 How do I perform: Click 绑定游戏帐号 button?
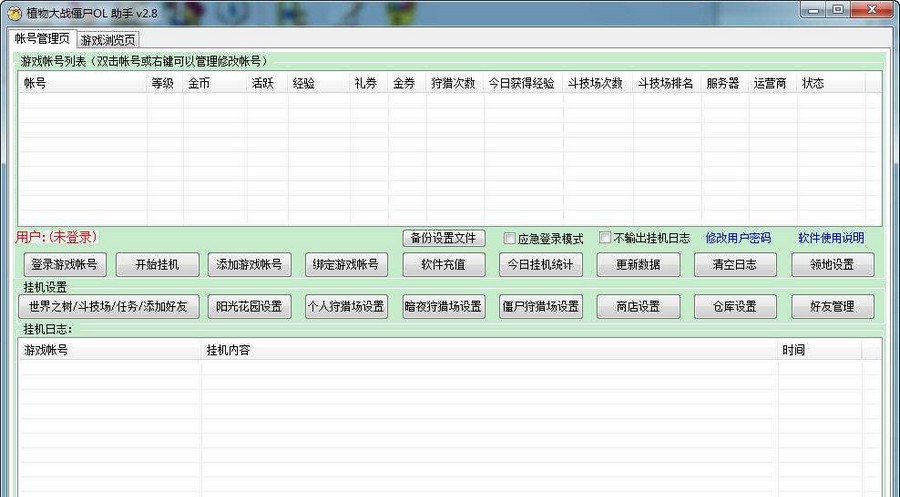346,265
